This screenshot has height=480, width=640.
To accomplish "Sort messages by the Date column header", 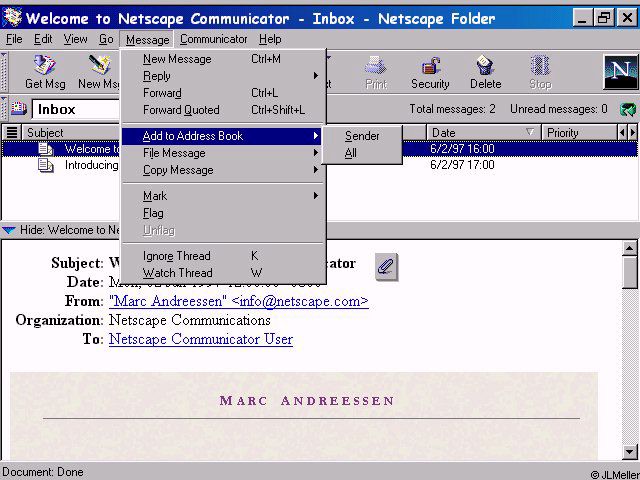I will click(x=483, y=133).
